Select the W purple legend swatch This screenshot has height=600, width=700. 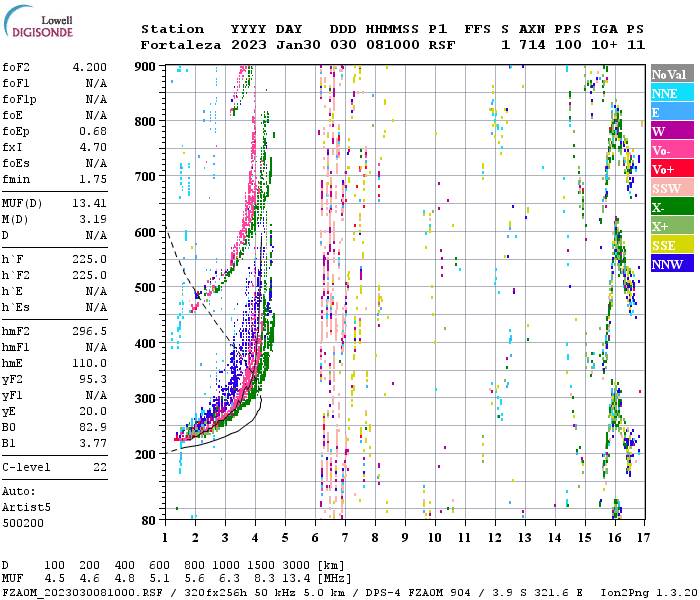[x=672, y=131]
